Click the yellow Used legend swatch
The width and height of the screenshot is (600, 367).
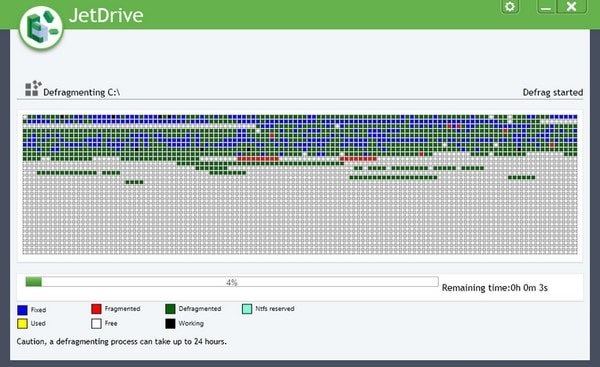point(23,324)
